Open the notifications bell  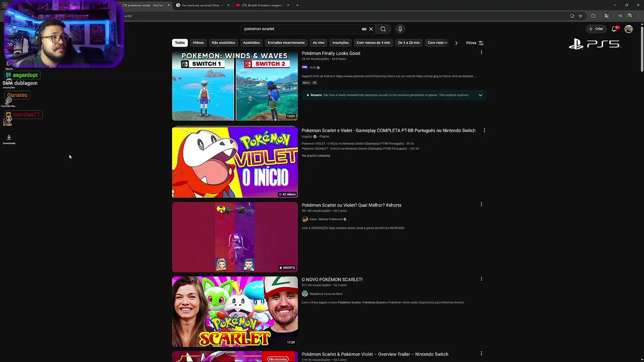pos(614,29)
